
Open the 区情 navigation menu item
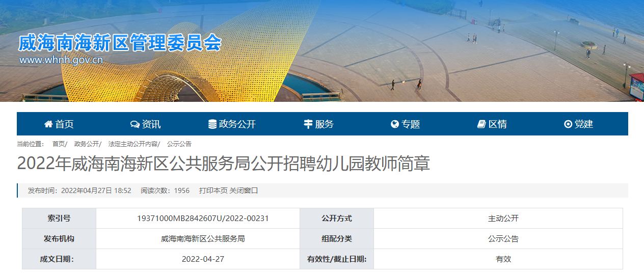[492, 124]
